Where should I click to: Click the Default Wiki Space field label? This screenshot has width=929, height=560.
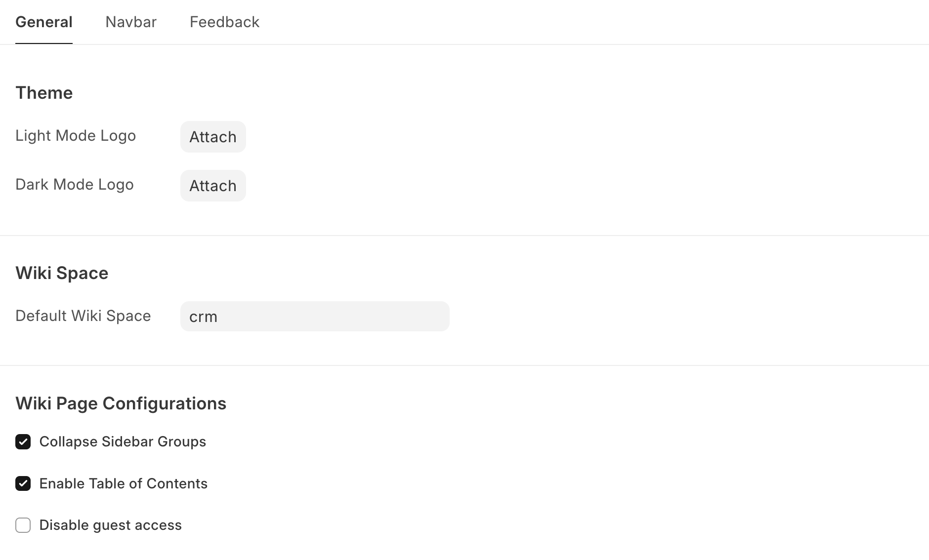pos(83,316)
